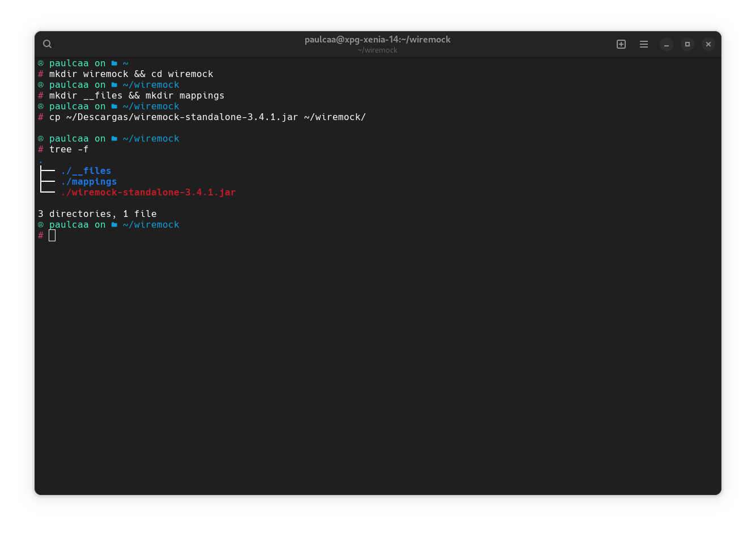Open the terminal search icon
Viewport: 756px width, 533px height.
point(48,44)
